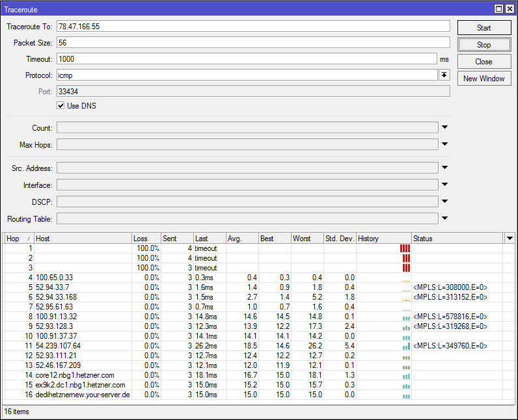
Task: Sort by the Hop column header
Action: click(18, 238)
